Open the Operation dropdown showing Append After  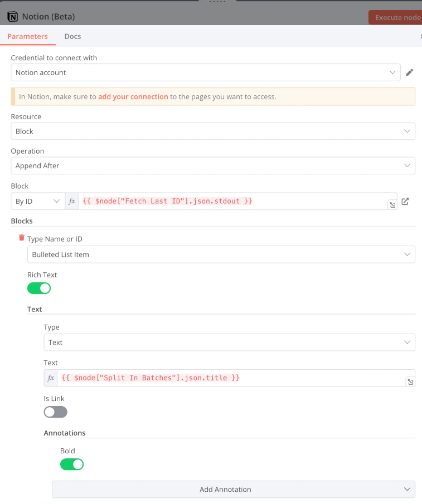point(213,166)
